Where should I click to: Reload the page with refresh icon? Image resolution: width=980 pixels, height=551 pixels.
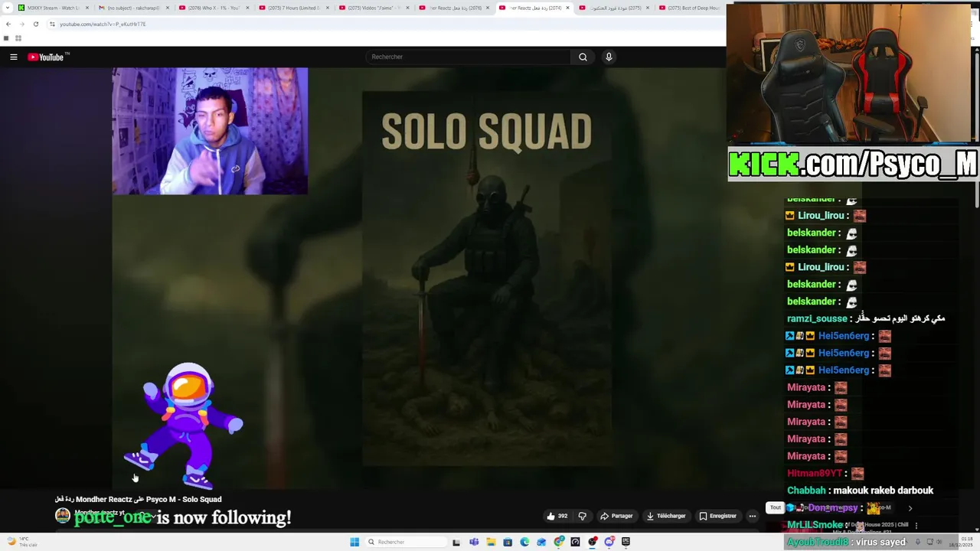click(x=35, y=24)
